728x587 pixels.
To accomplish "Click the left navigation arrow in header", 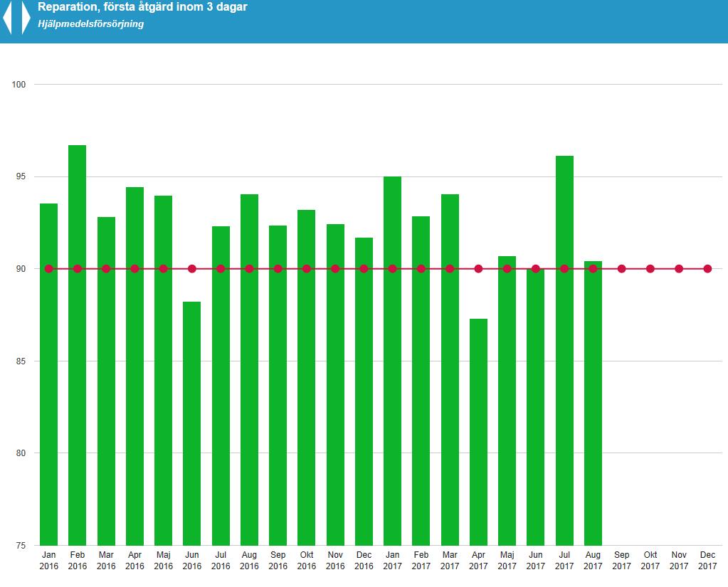I will pos(7,18).
